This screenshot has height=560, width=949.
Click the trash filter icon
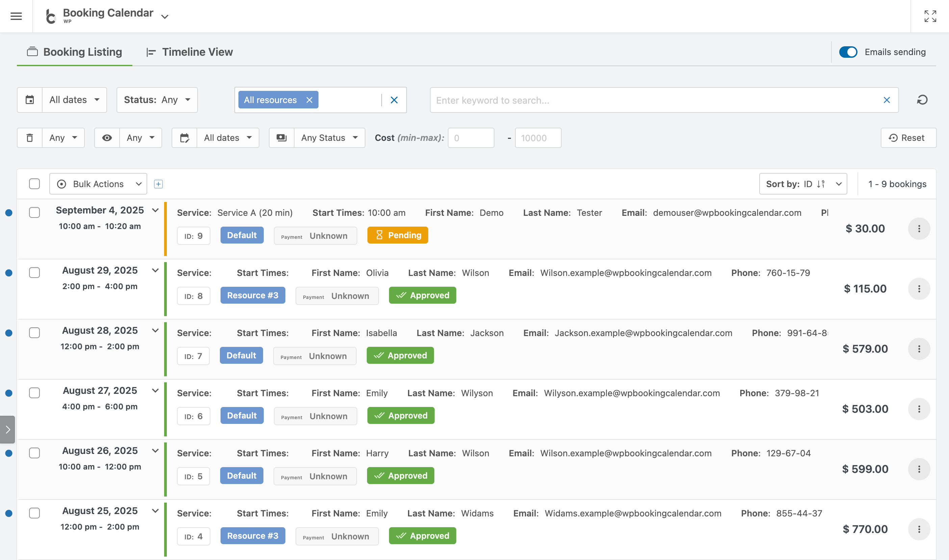click(30, 138)
